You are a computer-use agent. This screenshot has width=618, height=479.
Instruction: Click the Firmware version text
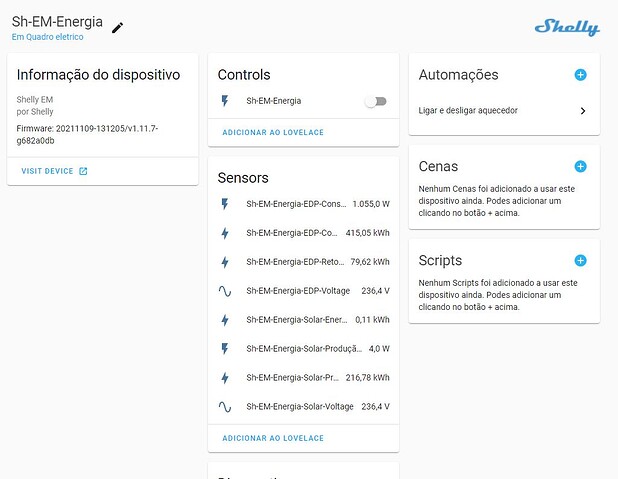coord(87,134)
